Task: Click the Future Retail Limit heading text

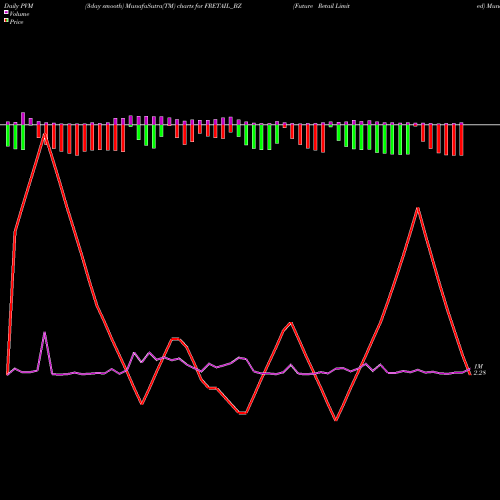Action: click(x=321, y=6)
